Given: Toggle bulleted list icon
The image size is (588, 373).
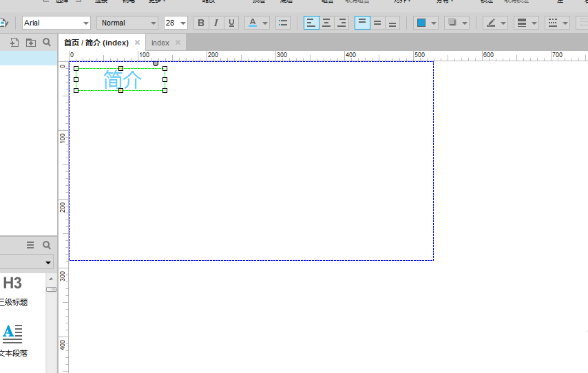Looking at the screenshot, I should pyautogui.click(x=283, y=23).
